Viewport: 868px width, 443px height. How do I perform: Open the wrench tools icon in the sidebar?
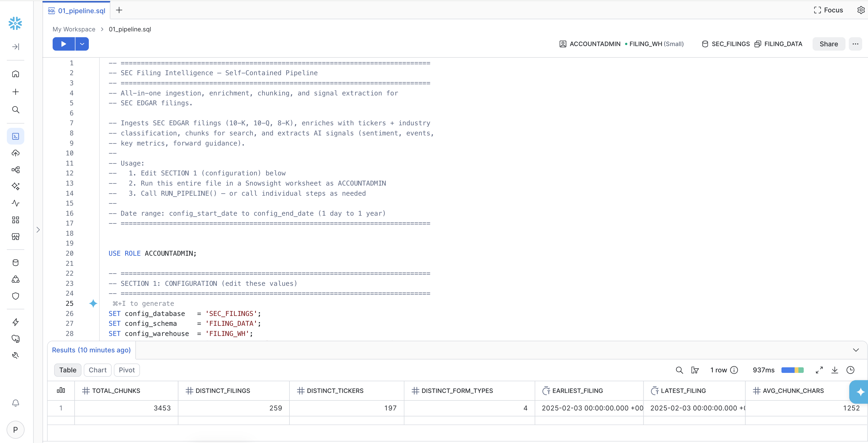15,355
